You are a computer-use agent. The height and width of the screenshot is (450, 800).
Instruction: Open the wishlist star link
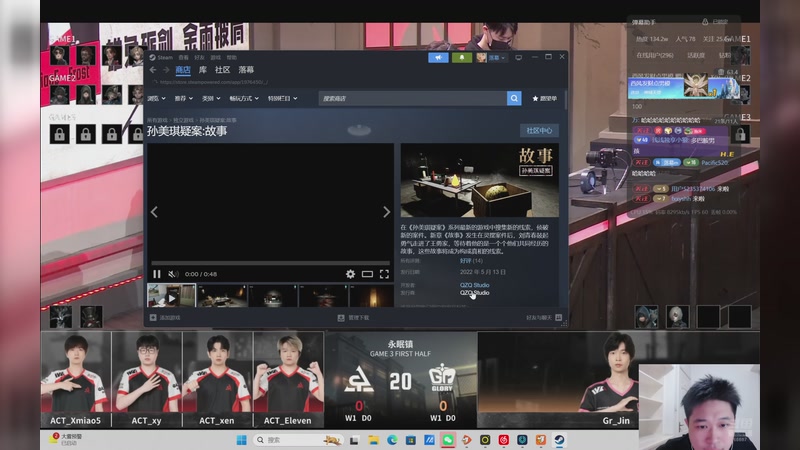pos(544,98)
